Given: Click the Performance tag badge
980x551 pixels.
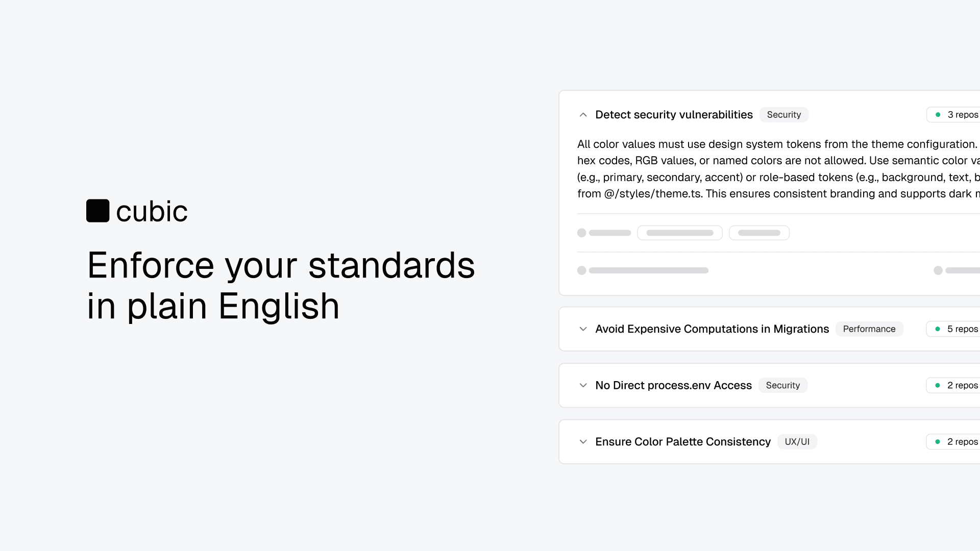Looking at the screenshot, I should pos(869,329).
